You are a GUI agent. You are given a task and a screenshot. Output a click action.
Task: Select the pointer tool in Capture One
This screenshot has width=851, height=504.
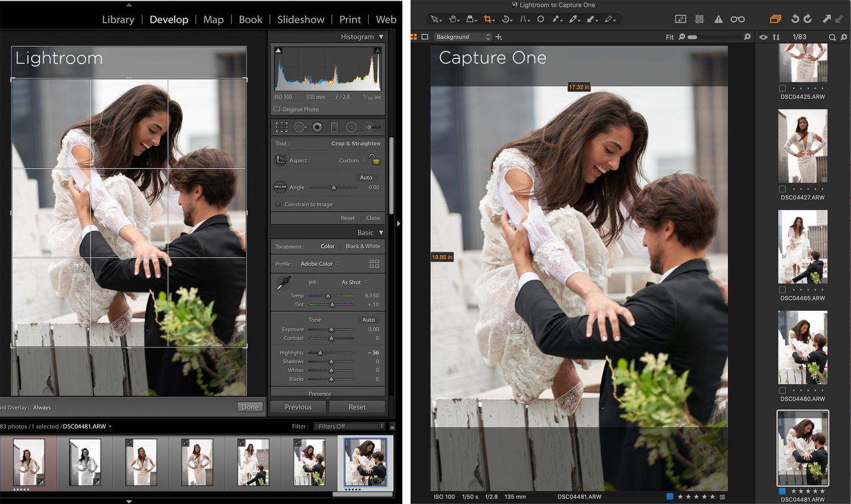pyautogui.click(x=436, y=19)
